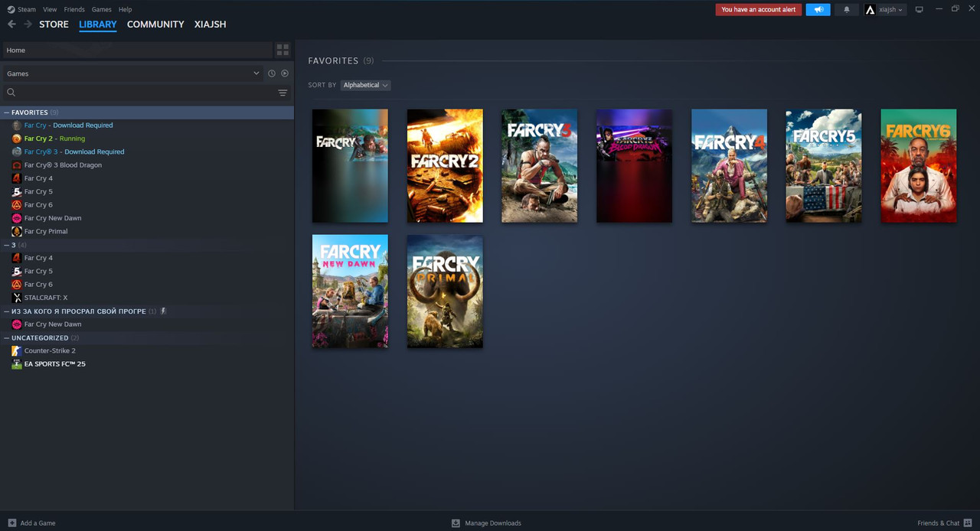Click the Add a Game plus icon
Screen dimensions: 980x531
point(11,523)
